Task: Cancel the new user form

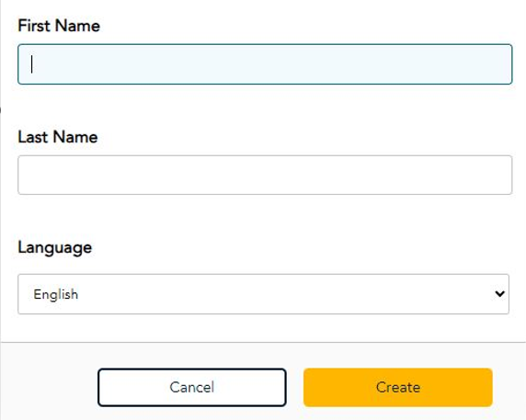Action: (x=192, y=387)
